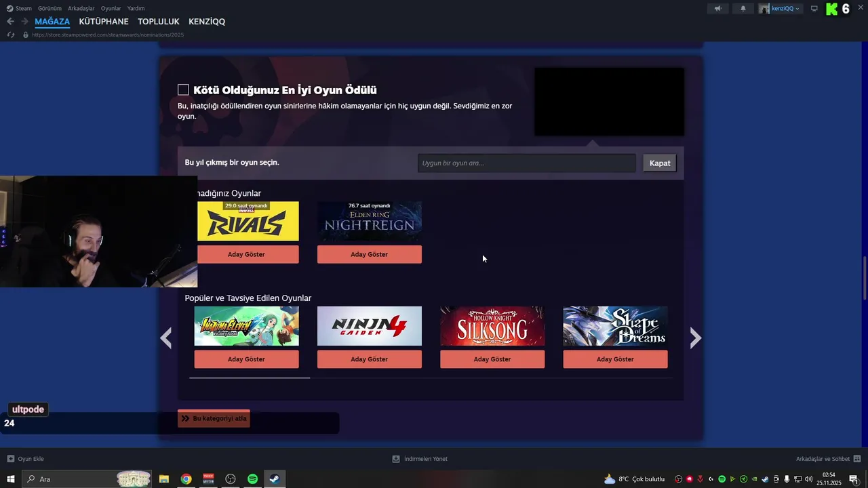Nominate Elden Ring Nightreign with Aday Göster
The width and height of the screenshot is (868, 488).
[370, 254]
